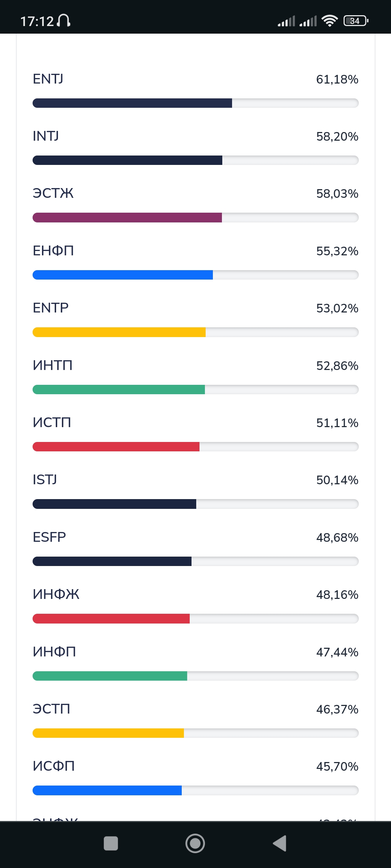Click the yellow ENTP progress bar
The height and width of the screenshot is (868, 391).
tap(195, 332)
